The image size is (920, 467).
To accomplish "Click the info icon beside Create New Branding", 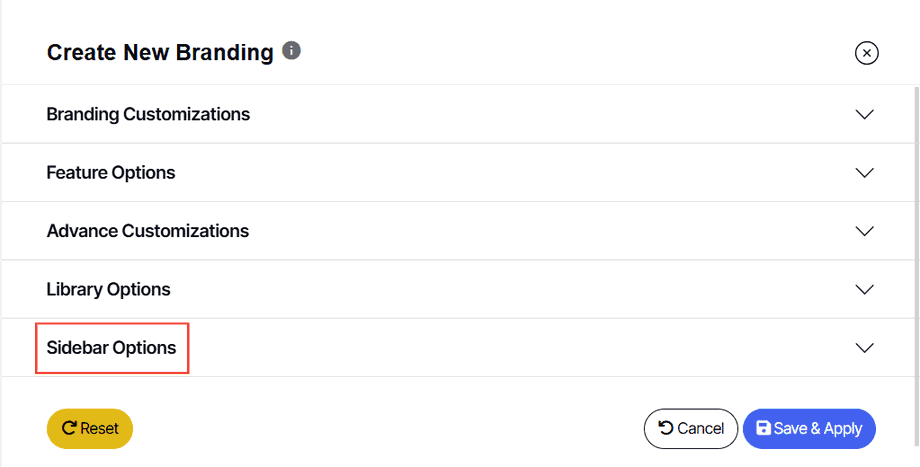I will coord(292,50).
